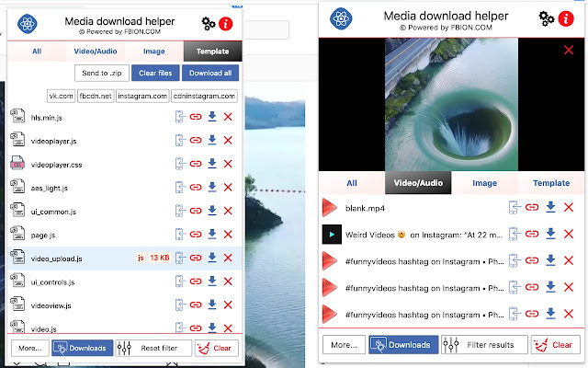The height and width of the screenshot is (368, 588).
Task: Click red info icon in right panel
Action: click(566, 18)
